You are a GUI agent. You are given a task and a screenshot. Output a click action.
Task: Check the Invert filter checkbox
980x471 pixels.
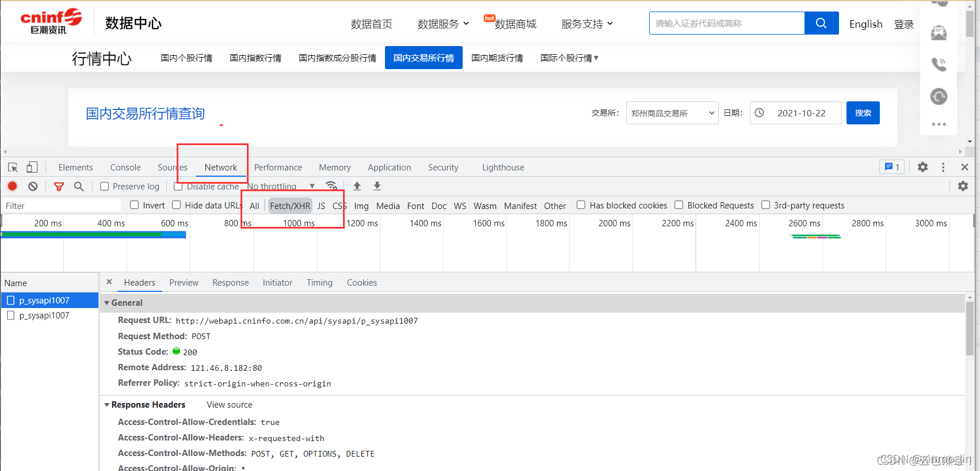(x=134, y=205)
